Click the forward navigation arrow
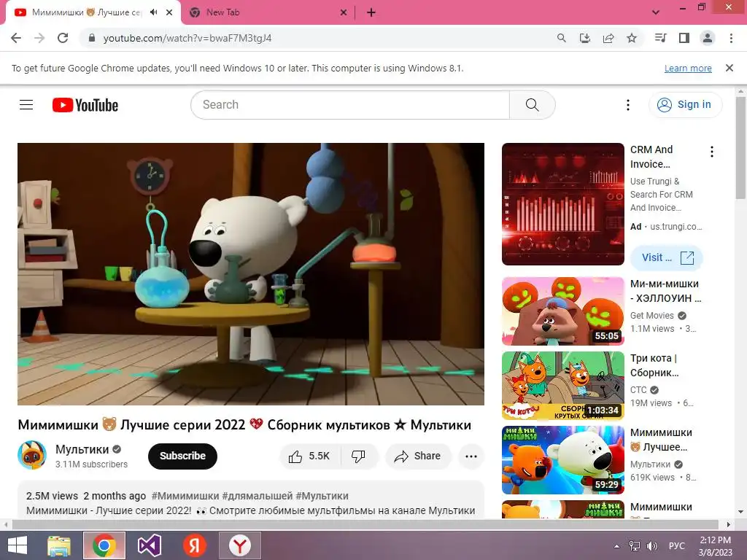Image resolution: width=747 pixels, height=560 pixels. (39, 38)
